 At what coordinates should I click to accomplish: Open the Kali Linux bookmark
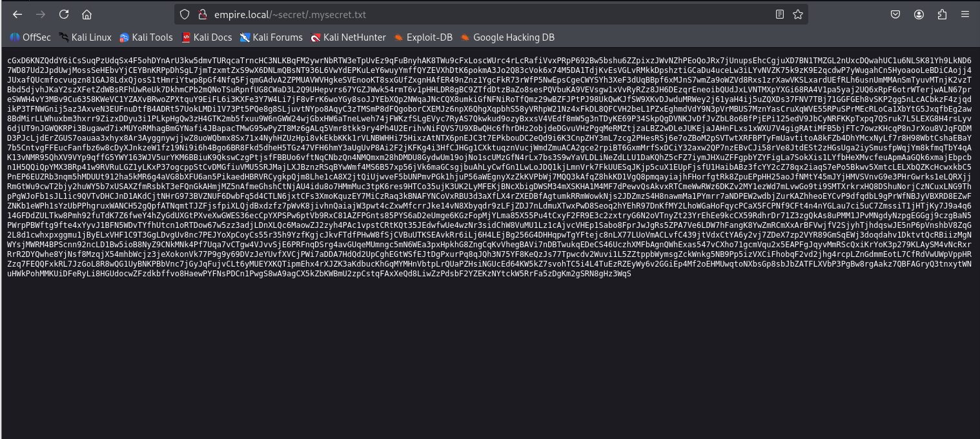tap(85, 37)
